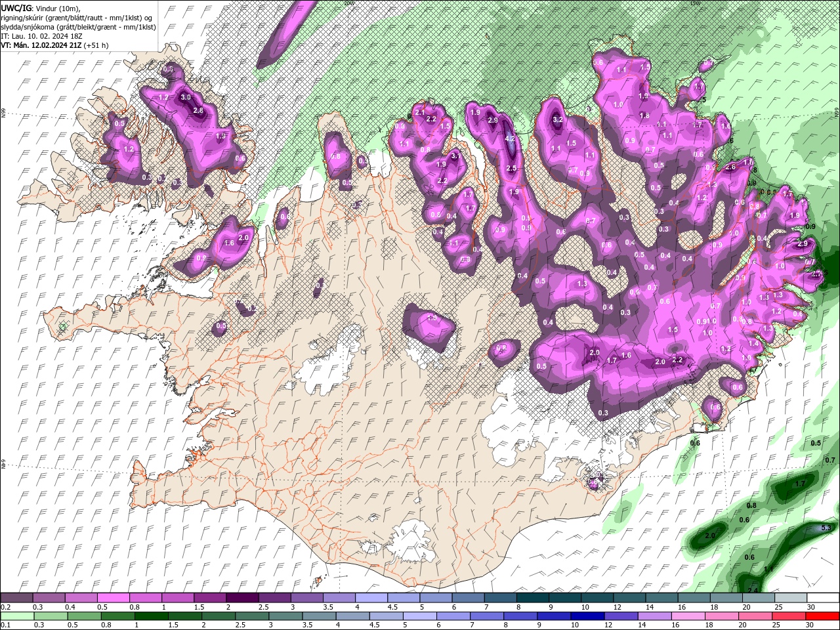Click the bright red rain swatch labelled 30
The width and height of the screenshot is (840, 630).
823,616
